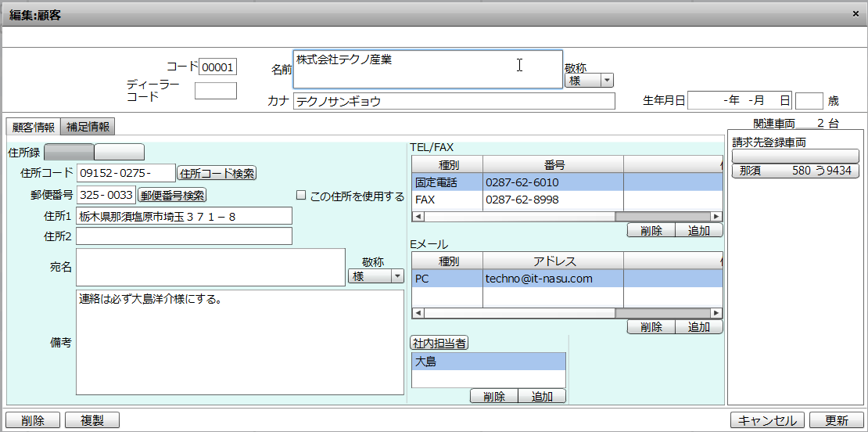Image resolution: width=868 pixels, height=432 pixels.
Task: Select the first 住所録 toggle button
Action: [69, 152]
